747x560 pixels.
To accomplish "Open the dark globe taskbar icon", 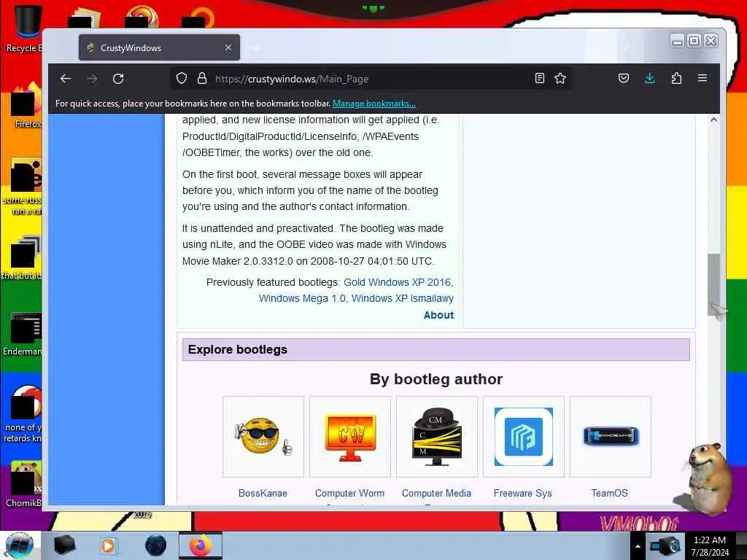I will coord(156,545).
